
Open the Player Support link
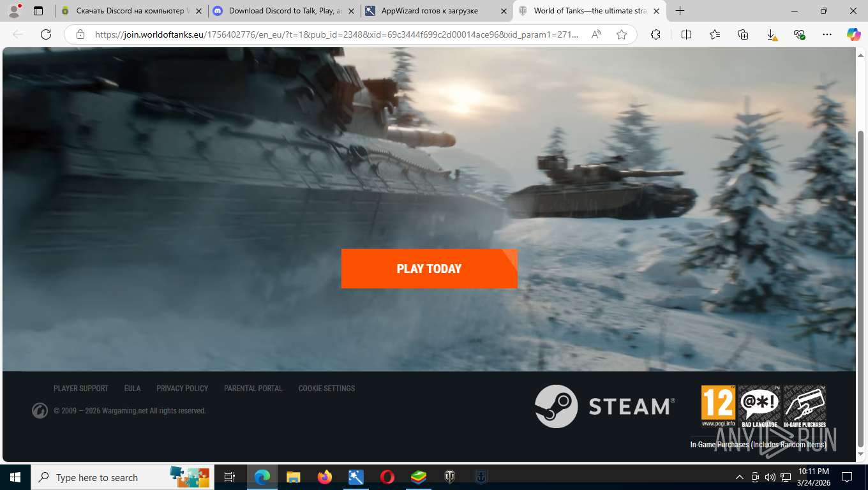coord(81,389)
